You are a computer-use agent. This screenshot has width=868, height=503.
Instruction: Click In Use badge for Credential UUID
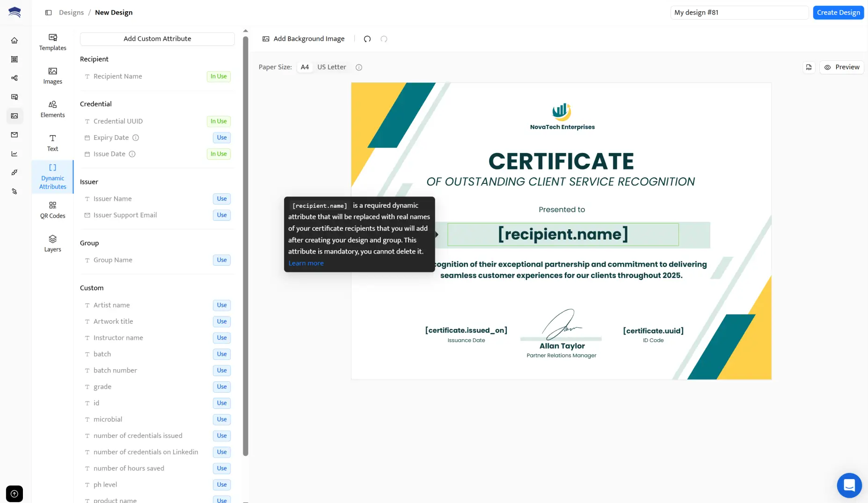219,121
